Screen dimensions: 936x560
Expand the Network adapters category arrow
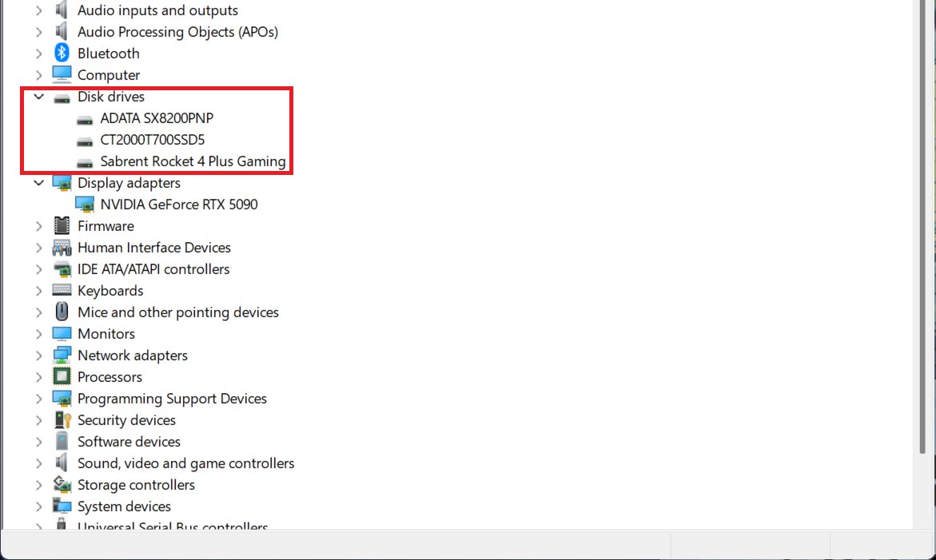[x=39, y=355]
